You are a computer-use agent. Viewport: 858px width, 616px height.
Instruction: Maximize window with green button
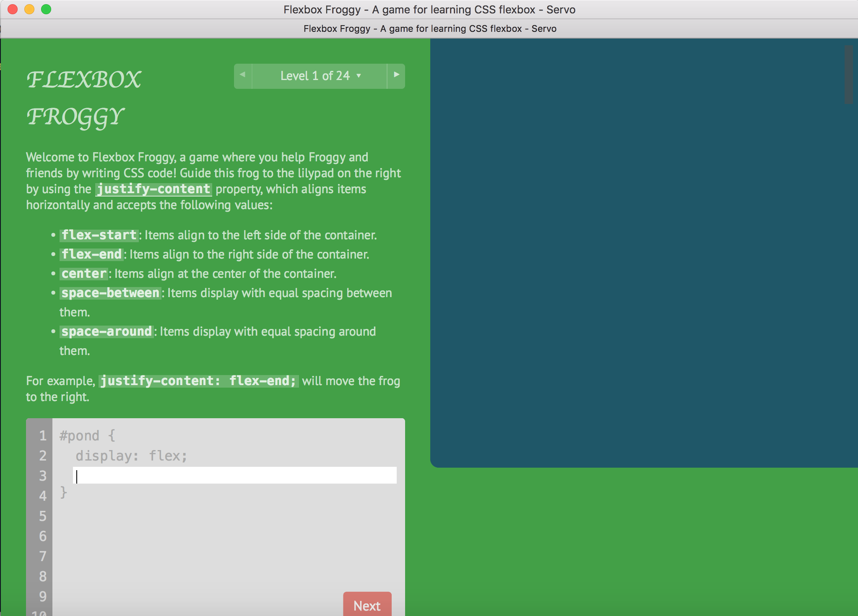pos(46,9)
